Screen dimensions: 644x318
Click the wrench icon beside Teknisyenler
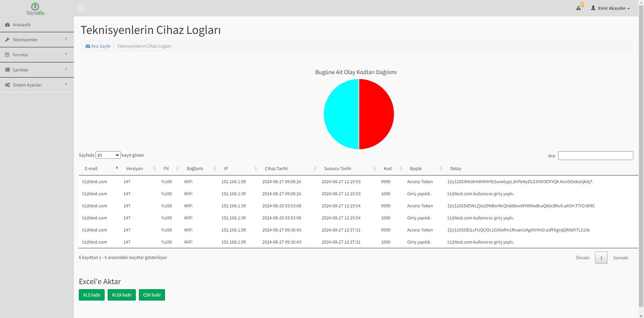(x=7, y=40)
